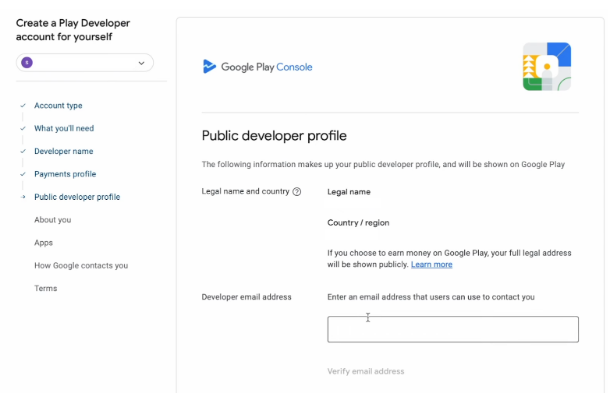Click the help icon beside Legal name and country

[x=297, y=192]
